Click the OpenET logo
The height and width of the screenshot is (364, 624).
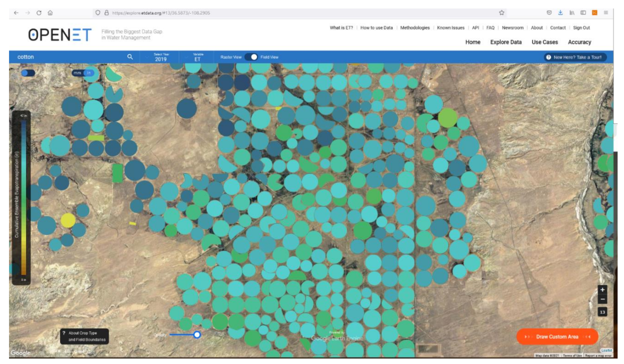coord(60,34)
